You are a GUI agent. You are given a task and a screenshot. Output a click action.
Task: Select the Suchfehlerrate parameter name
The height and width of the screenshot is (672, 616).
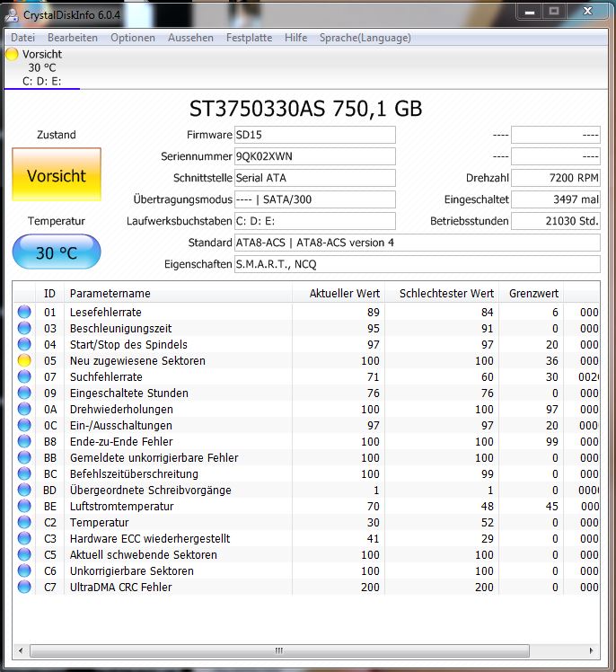[106, 376]
